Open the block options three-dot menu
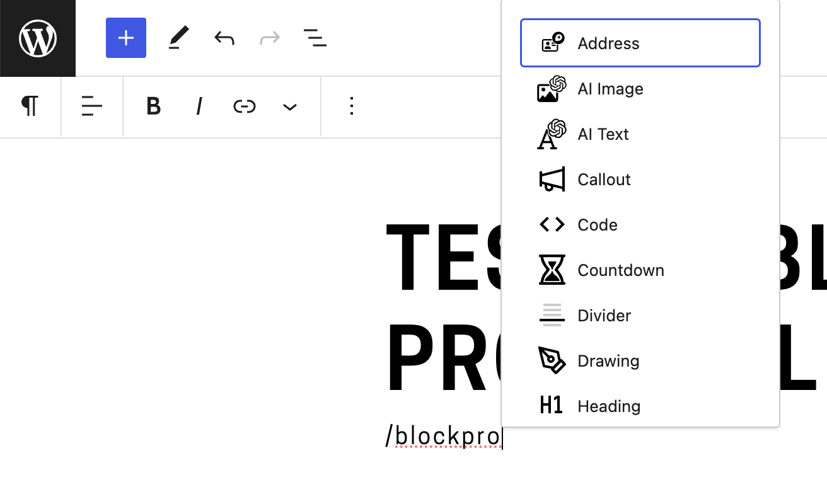 click(x=352, y=106)
